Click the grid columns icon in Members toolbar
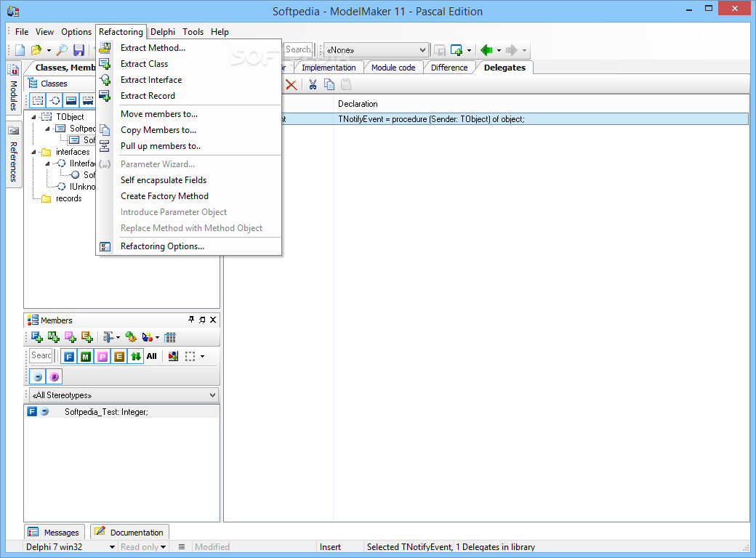 [170, 337]
